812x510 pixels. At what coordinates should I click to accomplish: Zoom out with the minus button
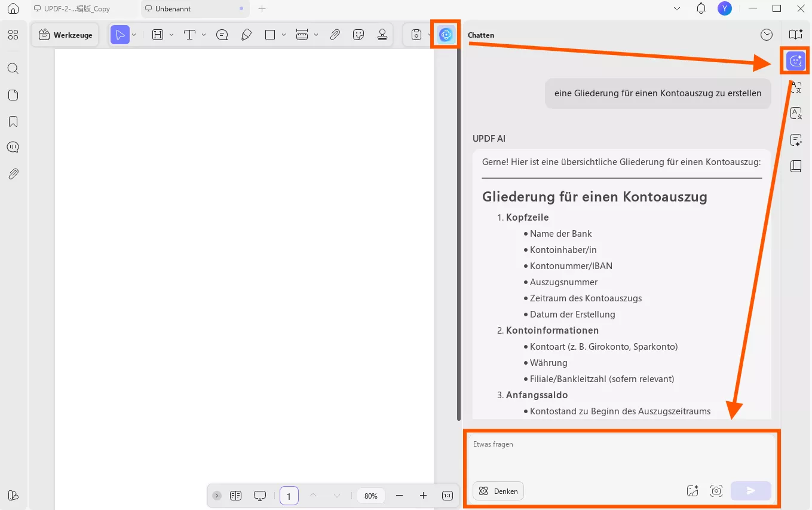[400, 496]
